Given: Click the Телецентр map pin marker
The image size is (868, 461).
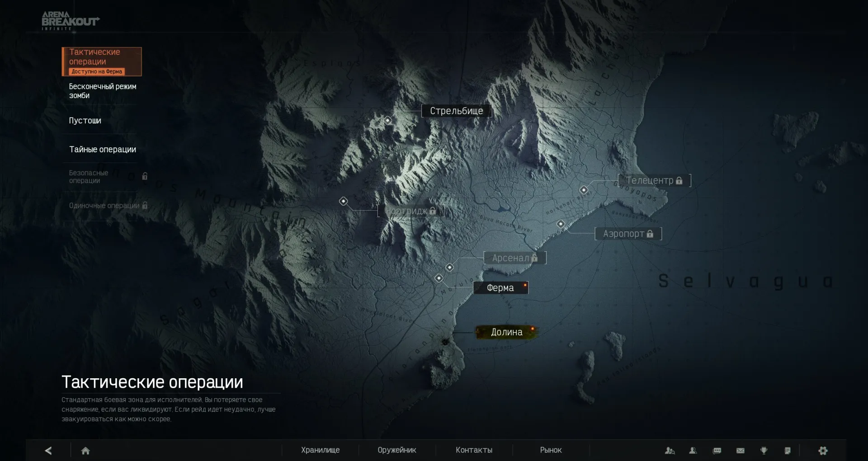Looking at the screenshot, I should click(x=584, y=190).
